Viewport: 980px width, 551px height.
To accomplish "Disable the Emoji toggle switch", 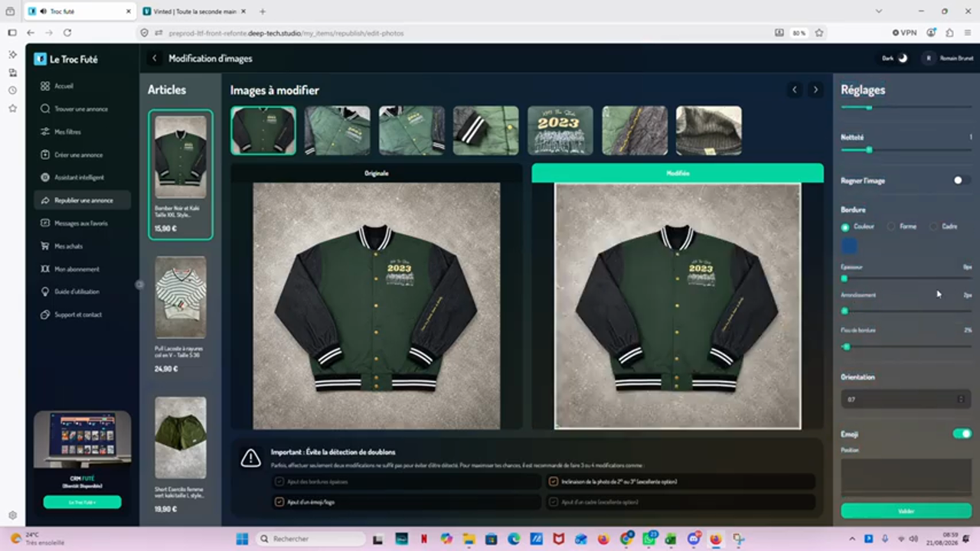I will pos(962,434).
